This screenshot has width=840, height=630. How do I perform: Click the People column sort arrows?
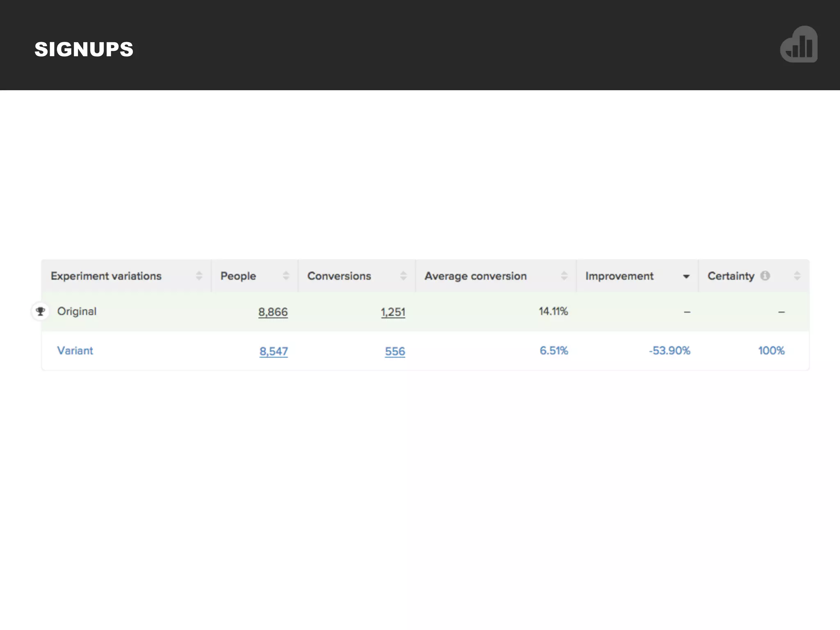[x=286, y=276]
